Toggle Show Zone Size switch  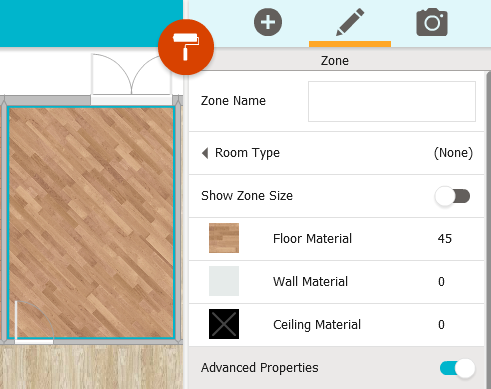(x=453, y=196)
